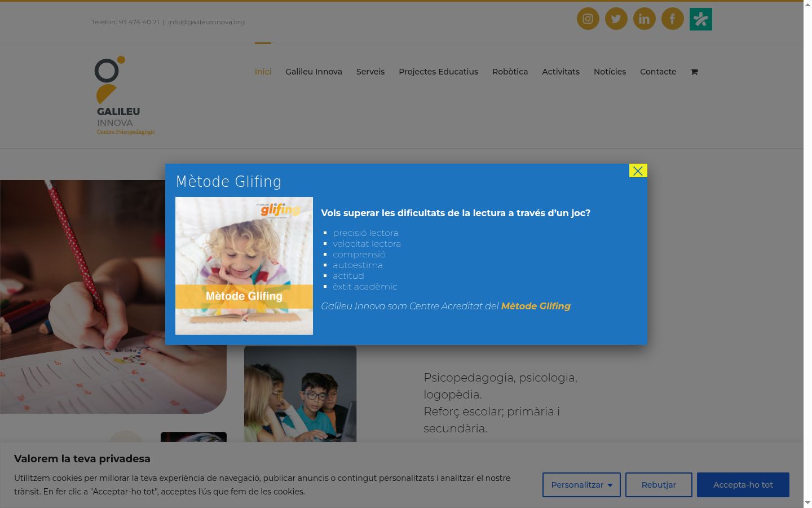Open the Contacte menu item
812x508 pixels.
[x=658, y=72]
